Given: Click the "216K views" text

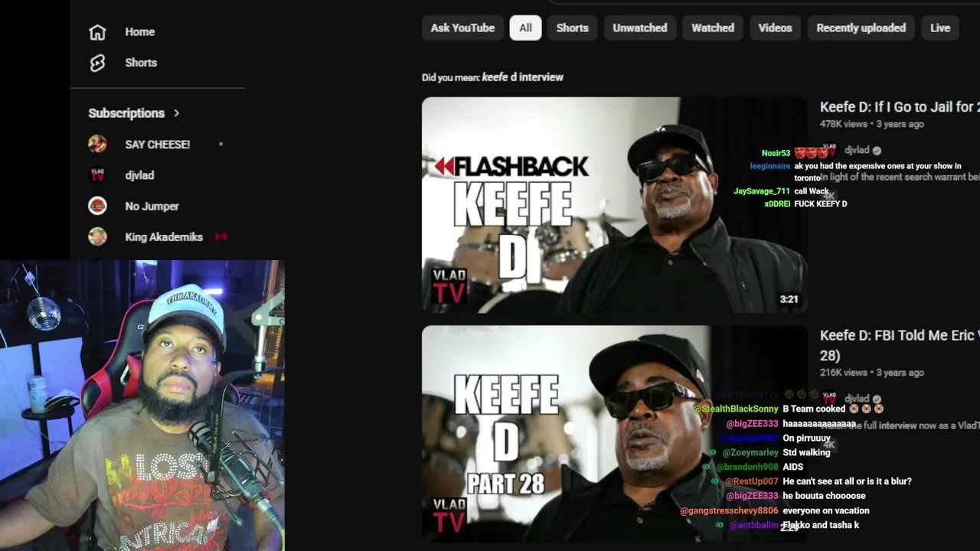Looking at the screenshot, I should (x=844, y=373).
